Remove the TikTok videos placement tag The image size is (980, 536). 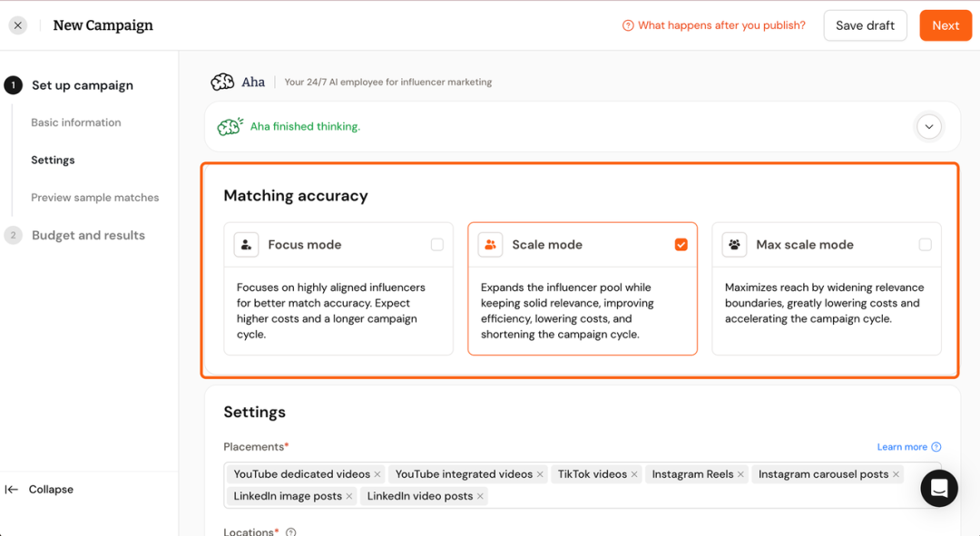pos(634,474)
